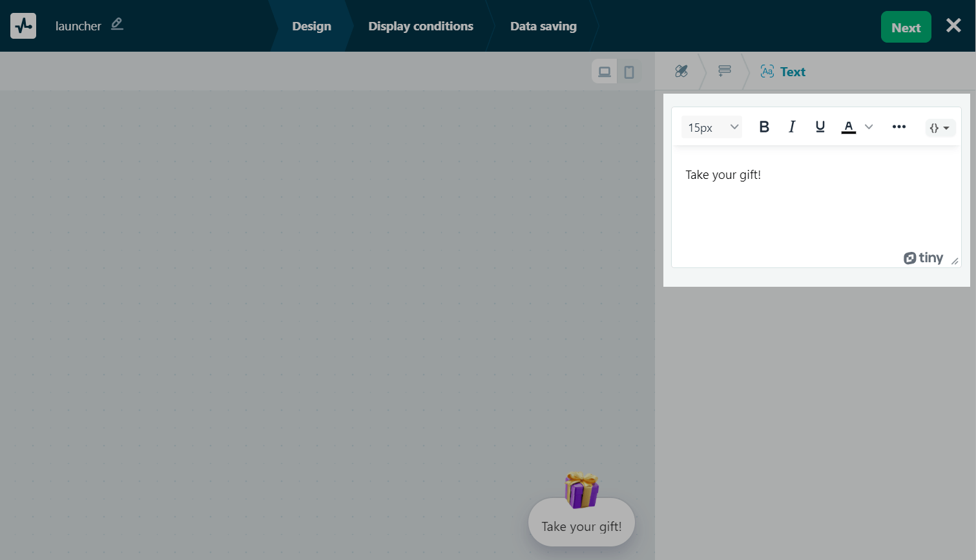The height and width of the screenshot is (560, 976).
Task: Select the Text breadcrumb item
Action: point(784,72)
